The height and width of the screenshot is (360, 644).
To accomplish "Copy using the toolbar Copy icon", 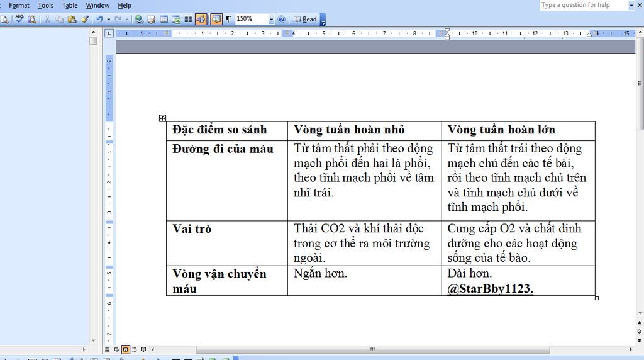I will (59, 19).
